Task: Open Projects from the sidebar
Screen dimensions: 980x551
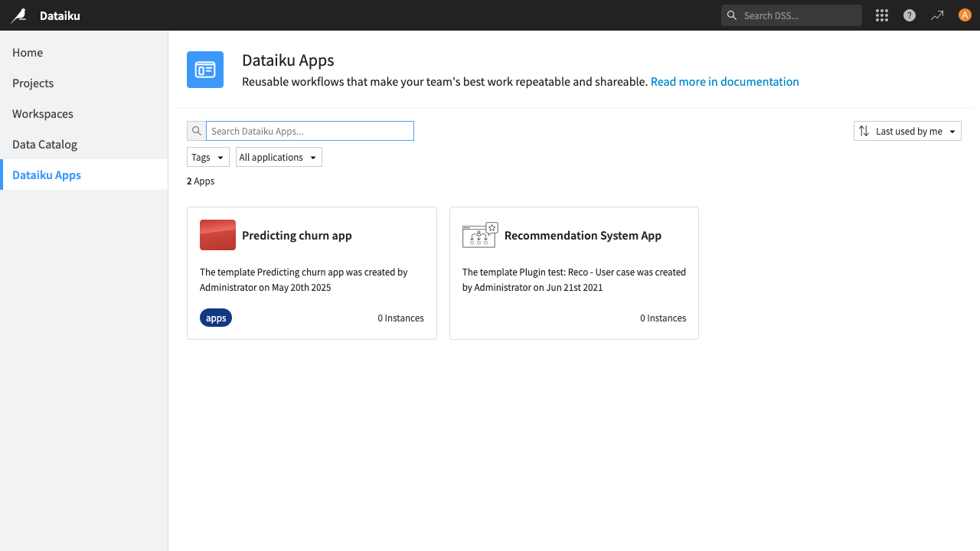Action: [x=33, y=83]
